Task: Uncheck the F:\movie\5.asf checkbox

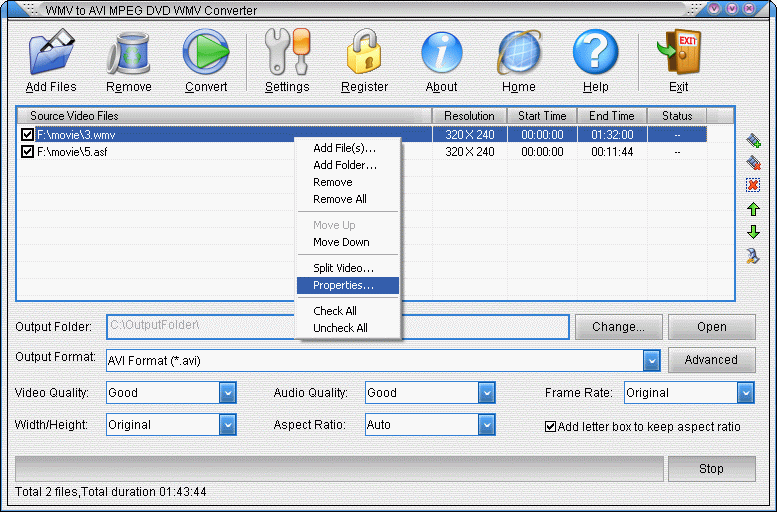Action: pos(27,152)
